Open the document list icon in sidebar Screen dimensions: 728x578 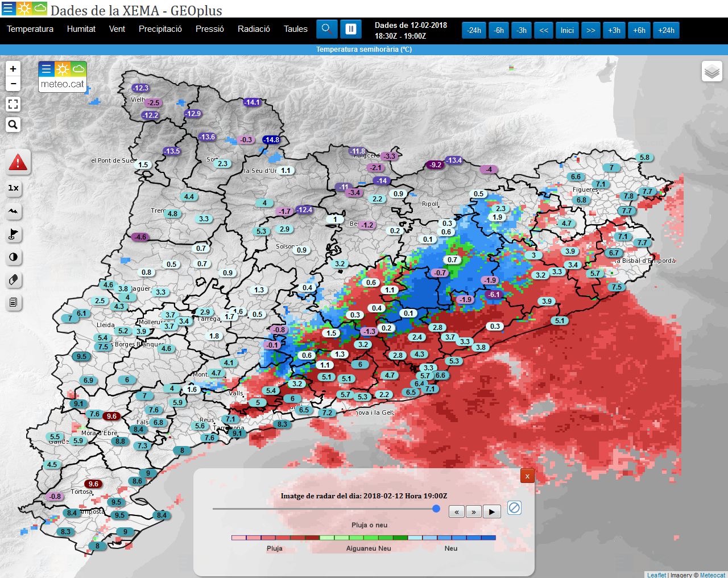13,303
